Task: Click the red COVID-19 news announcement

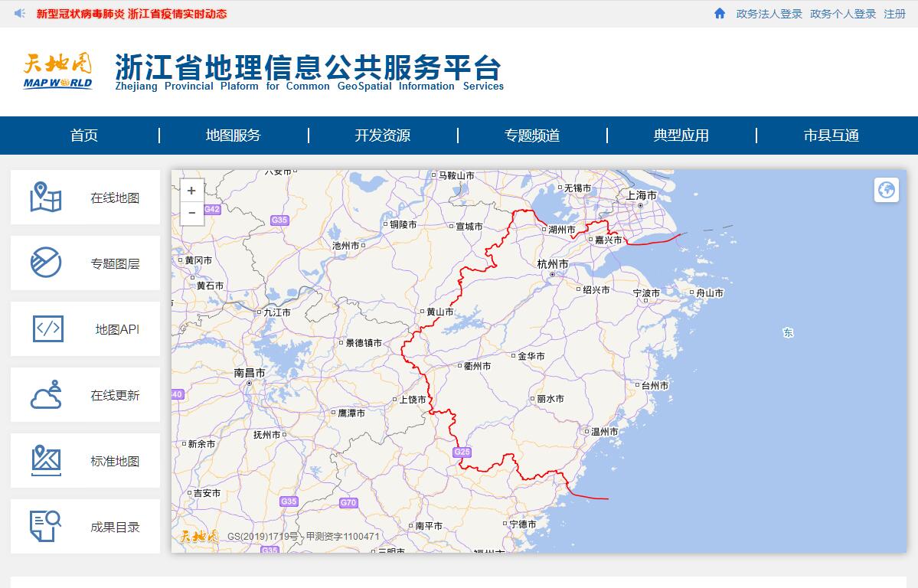Action: (x=132, y=14)
